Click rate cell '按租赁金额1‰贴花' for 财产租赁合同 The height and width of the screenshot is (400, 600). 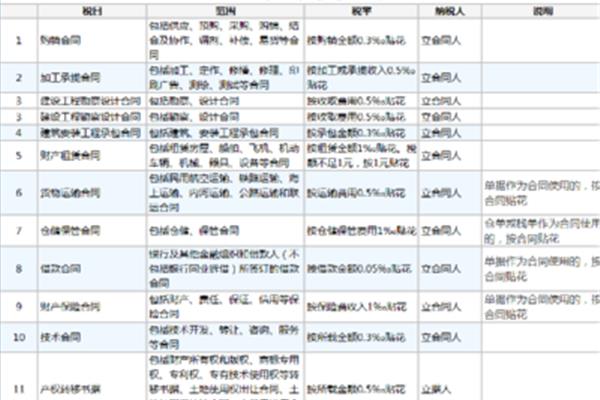(x=361, y=155)
